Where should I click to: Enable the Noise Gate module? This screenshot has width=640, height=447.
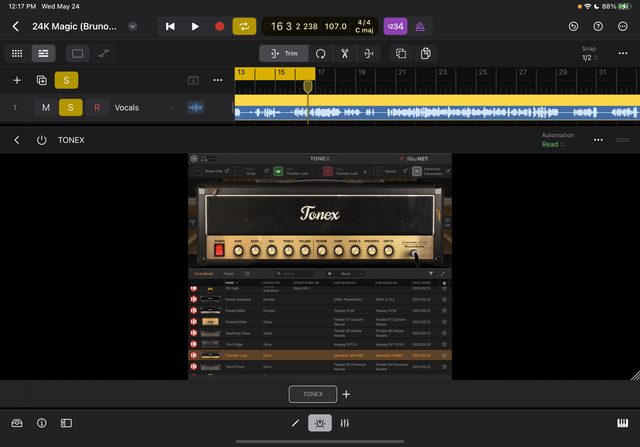pyautogui.click(x=198, y=171)
